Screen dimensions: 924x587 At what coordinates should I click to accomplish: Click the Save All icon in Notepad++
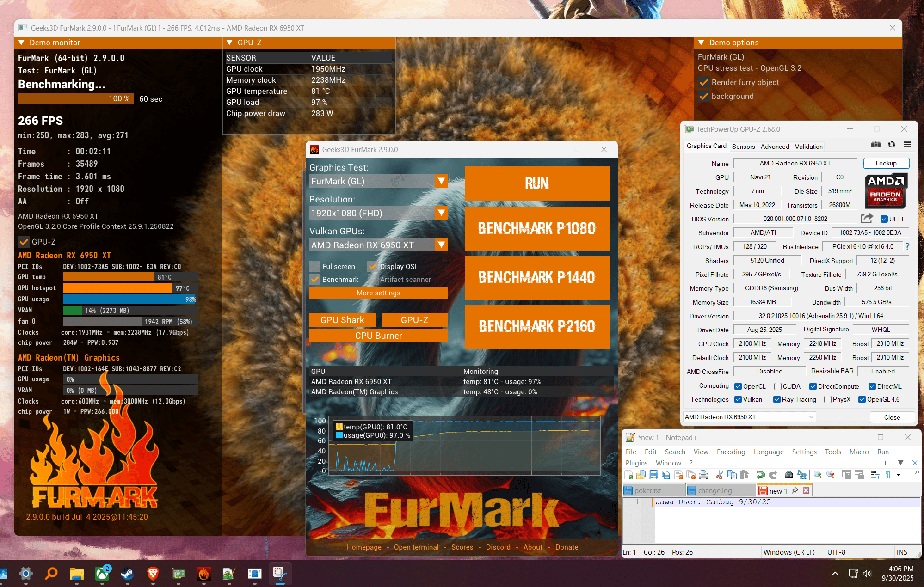point(666,475)
